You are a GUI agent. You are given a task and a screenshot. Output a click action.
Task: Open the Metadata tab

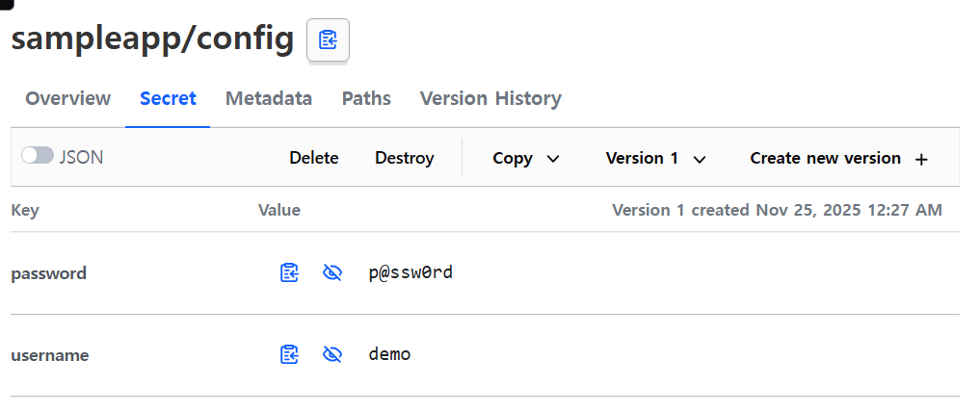[x=269, y=98]
